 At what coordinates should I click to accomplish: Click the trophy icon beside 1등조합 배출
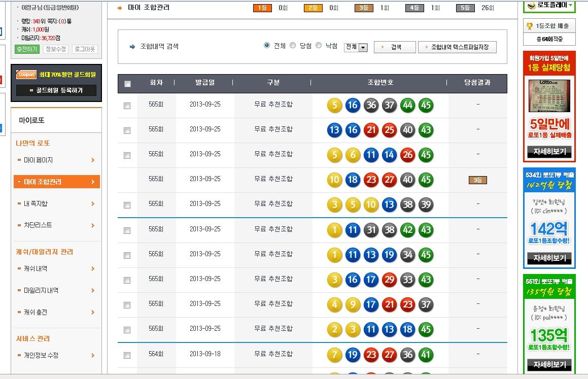(x=530, y=26)
